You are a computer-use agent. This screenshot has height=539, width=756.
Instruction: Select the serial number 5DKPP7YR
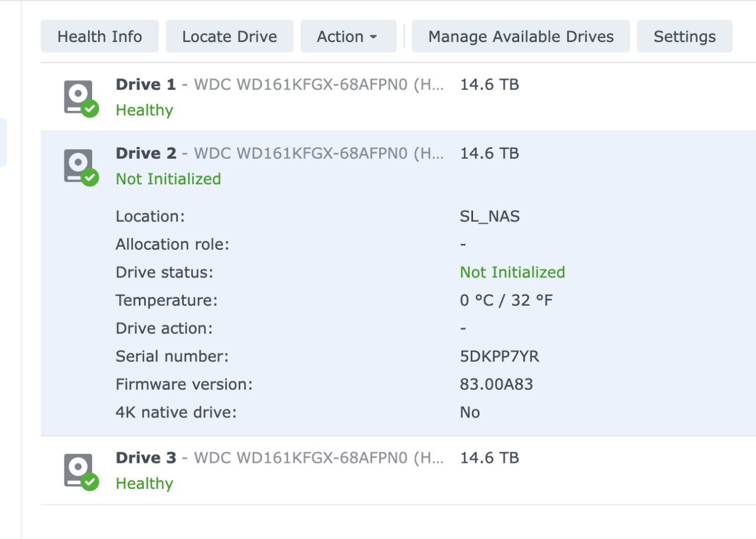tap(499, 357)
